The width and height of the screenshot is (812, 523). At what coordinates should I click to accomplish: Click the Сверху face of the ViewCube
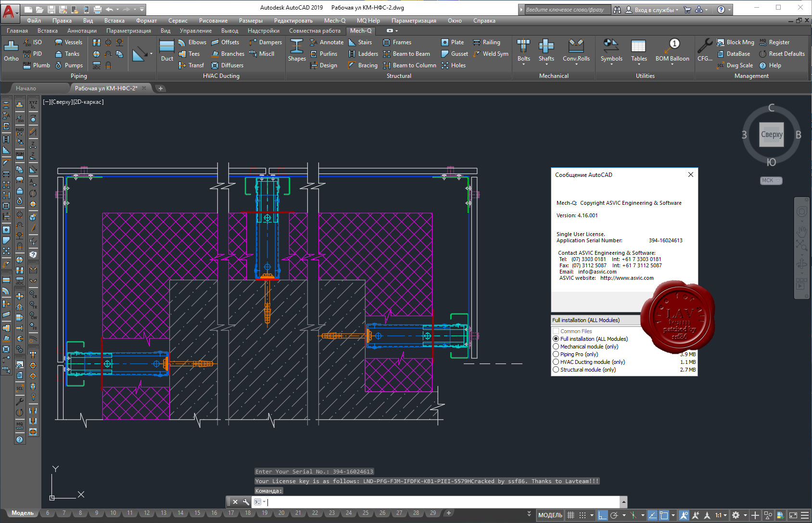pyautogui.click(x=772, y=135)
